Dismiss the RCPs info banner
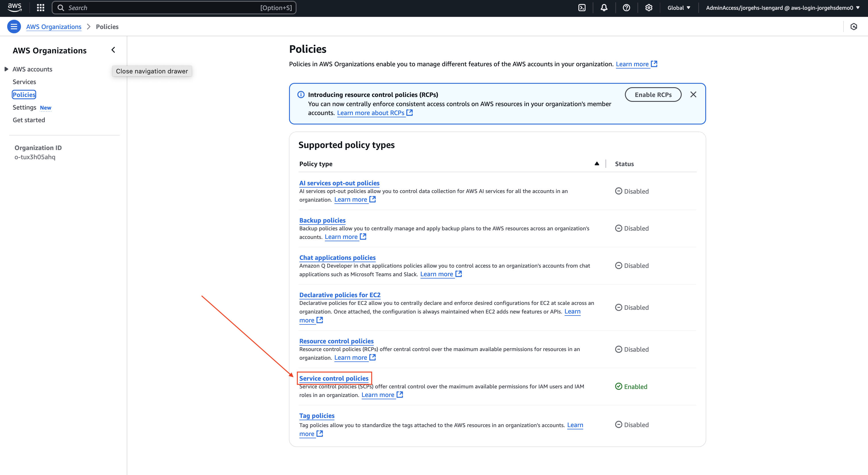 (x=693, y=95)
